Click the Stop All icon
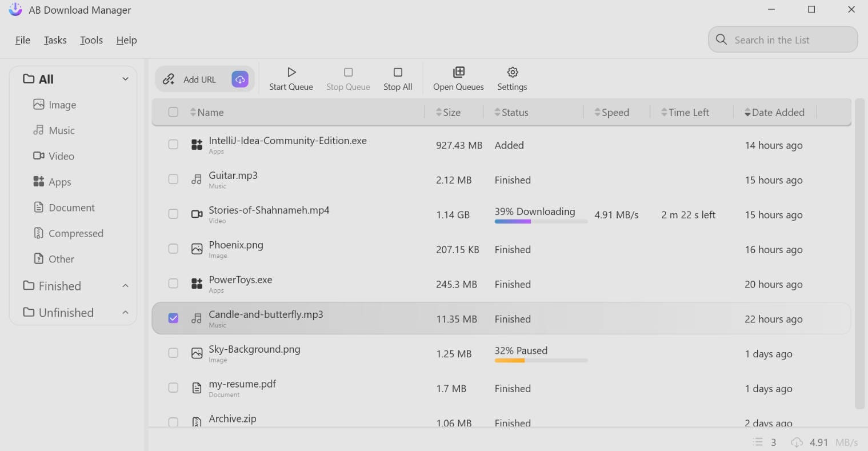The width and height of the screenshot is (868, 451). click(x=398, y=73)
